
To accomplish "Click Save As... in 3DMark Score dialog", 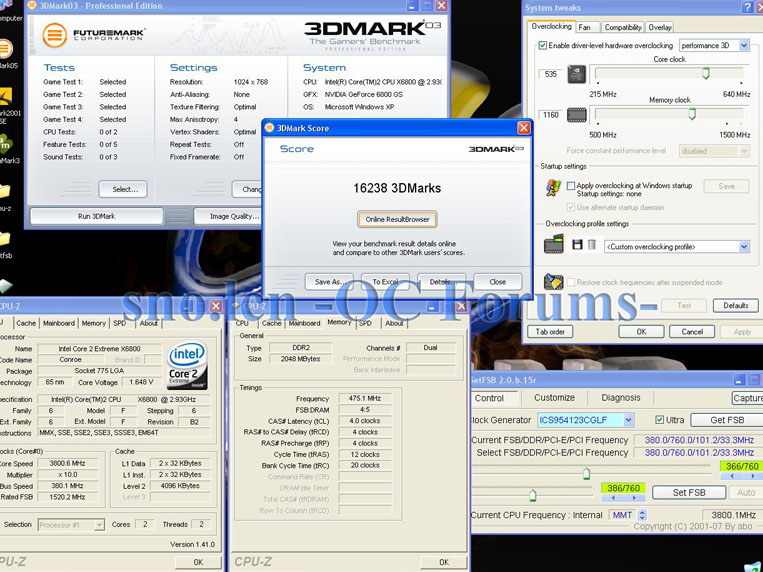I will (329, 282).
